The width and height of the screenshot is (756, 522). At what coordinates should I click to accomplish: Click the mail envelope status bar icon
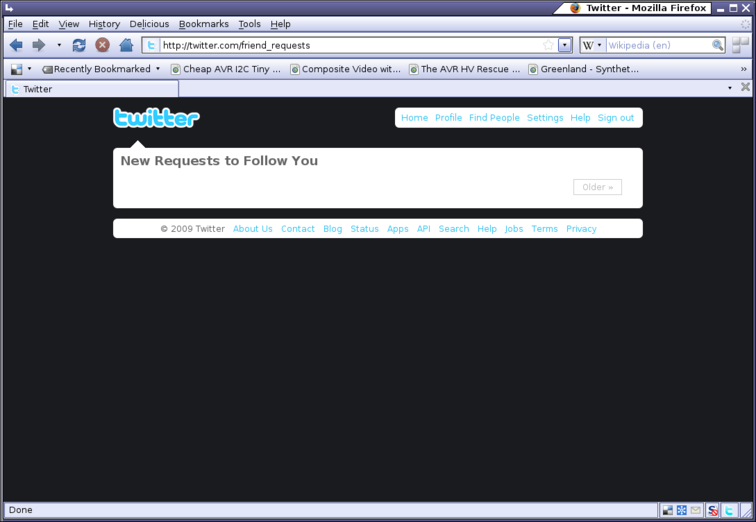click(695, 510)
